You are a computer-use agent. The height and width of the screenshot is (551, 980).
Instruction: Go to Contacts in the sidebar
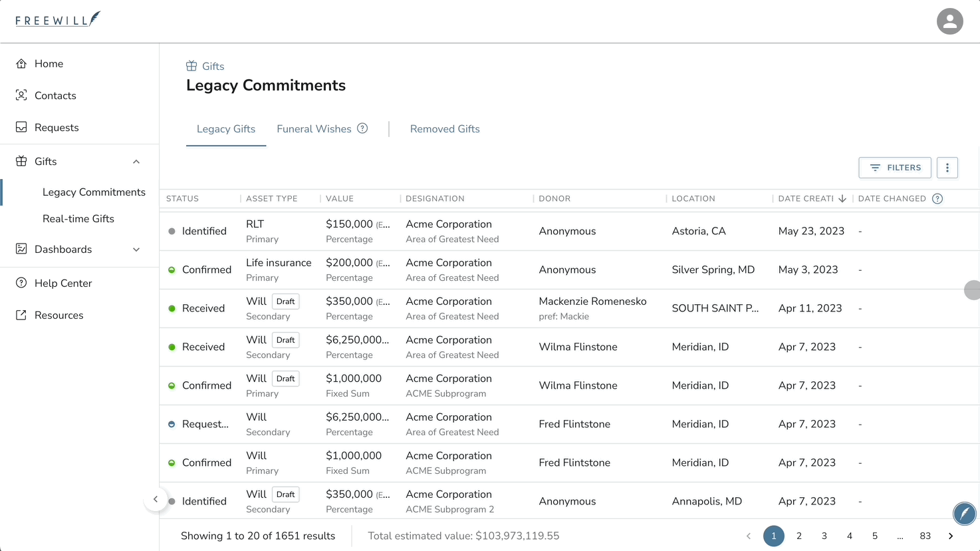tap(55, 96)
